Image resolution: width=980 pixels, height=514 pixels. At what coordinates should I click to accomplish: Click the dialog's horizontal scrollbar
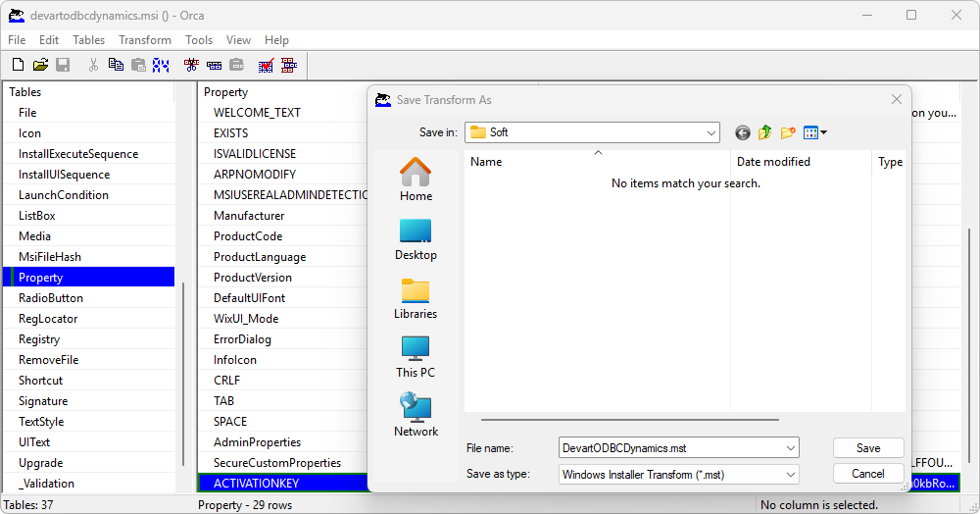pos(630,420)
